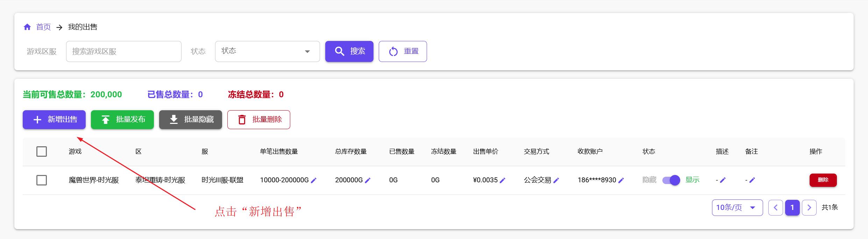Check the 魔兽世界-时光服 row checkbox

[x=42, y=180]
